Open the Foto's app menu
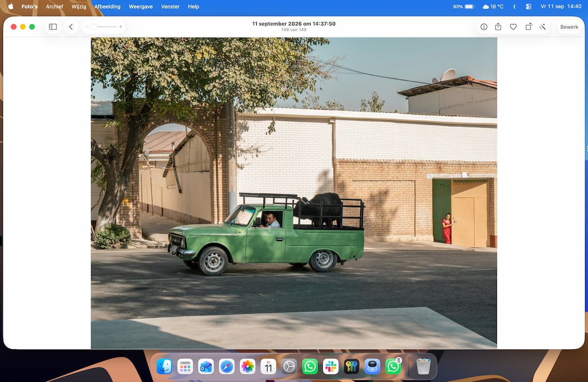The height and width of the screenshot is (382, 588). click(x=29, y=6)
